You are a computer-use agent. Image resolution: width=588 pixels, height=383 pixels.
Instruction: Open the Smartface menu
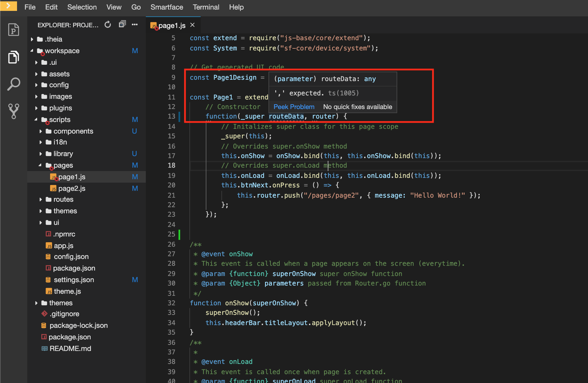[x=167, y=7]
